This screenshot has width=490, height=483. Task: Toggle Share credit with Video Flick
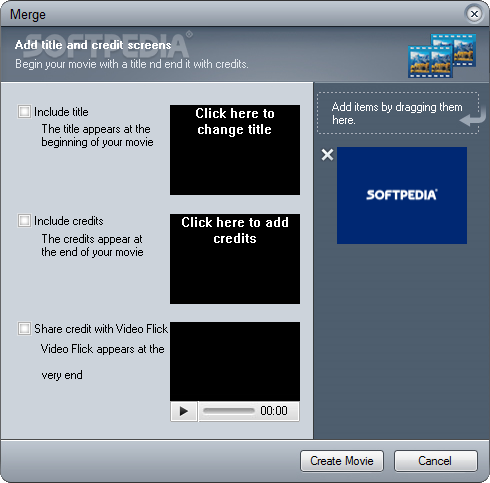24,329
